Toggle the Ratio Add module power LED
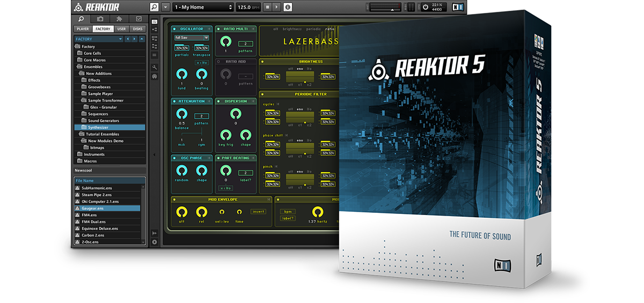Viewport: 644px width, 303px height. coord(219,62)
